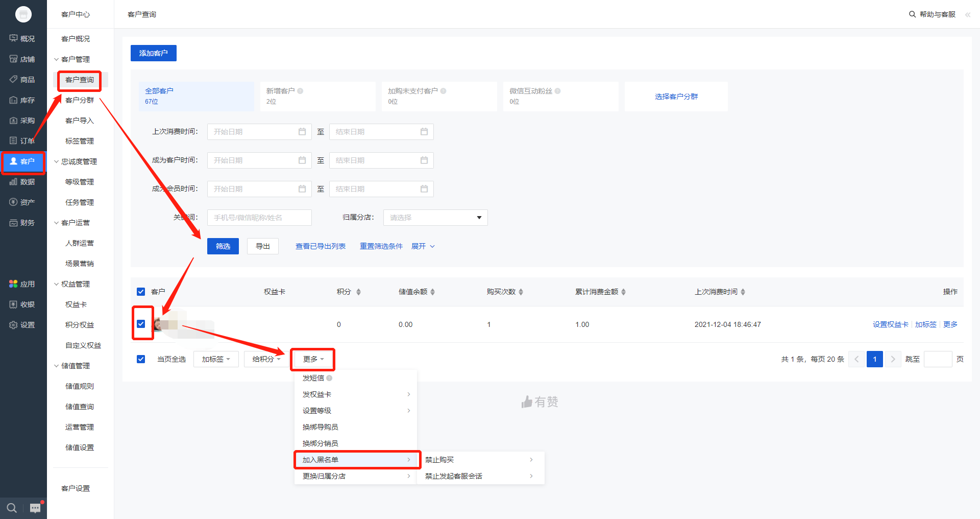Open the 加标签 dropdown button
The width and height of the screenshot is (980, 519).
click(x=215, y=359)
